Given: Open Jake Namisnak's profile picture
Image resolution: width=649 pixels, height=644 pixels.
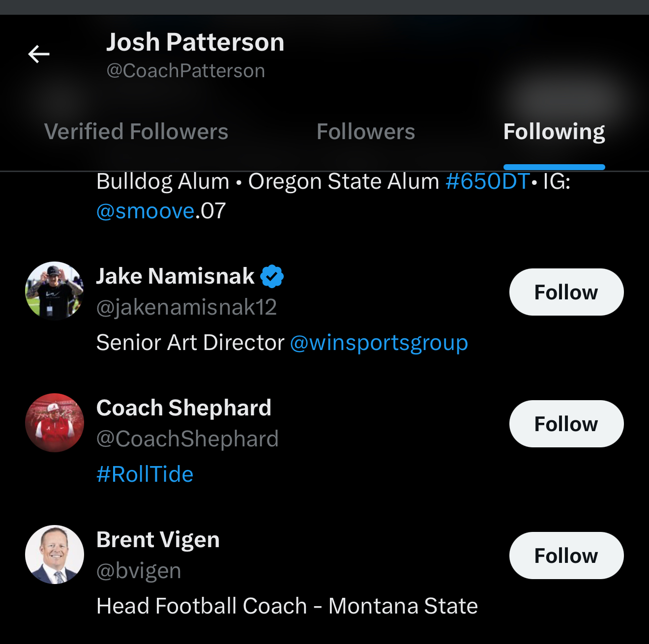Looking at the screenshot, I should click(55, 291).
